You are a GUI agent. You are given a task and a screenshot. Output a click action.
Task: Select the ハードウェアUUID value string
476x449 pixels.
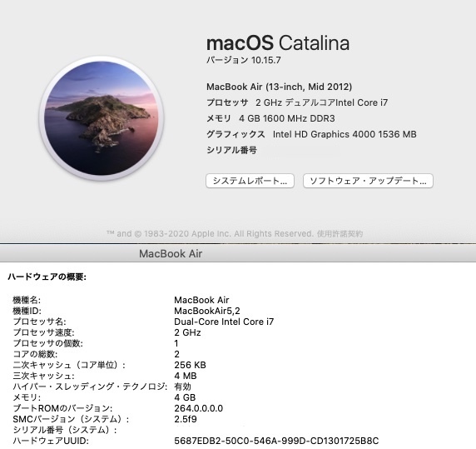[276, 441]
